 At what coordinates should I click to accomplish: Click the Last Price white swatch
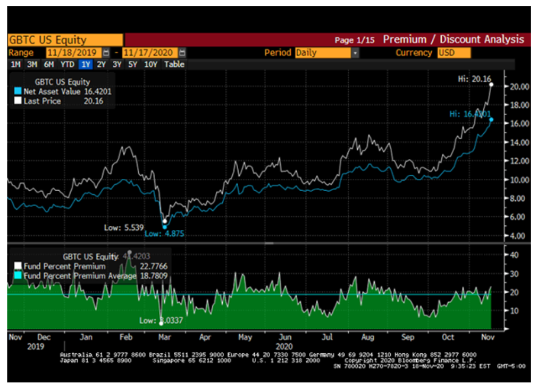pos(18,101)
